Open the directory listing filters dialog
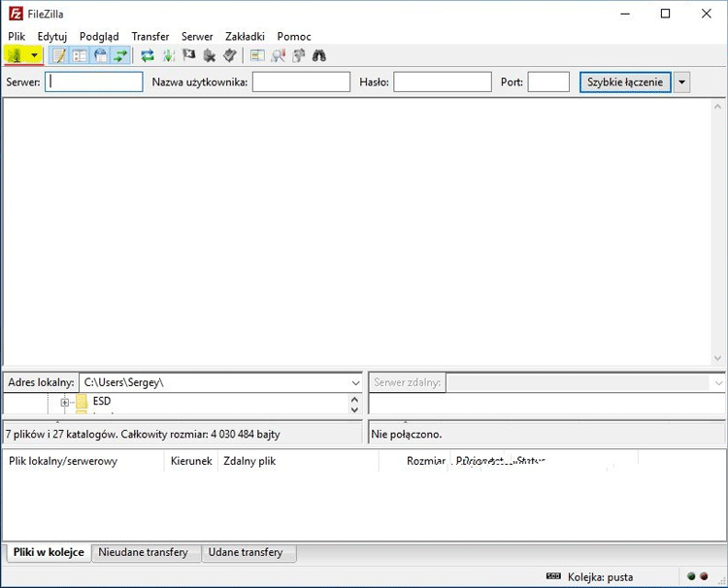Viewport: 728px width, 588px height. 257,55
